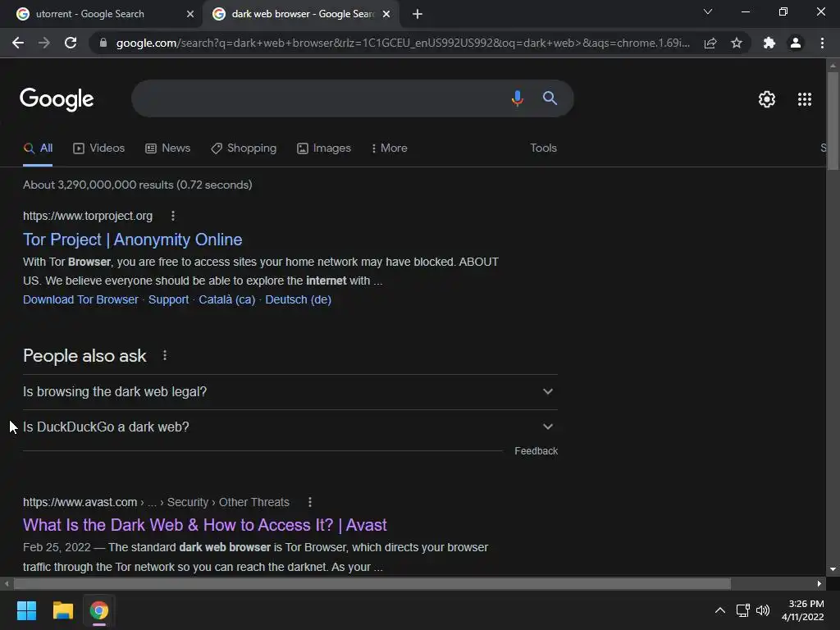The height and width of the screenshot is (630, 840).
Task: Click the scroll-down arrow of the vertical scrollbar
Action: tap(833, 569)
